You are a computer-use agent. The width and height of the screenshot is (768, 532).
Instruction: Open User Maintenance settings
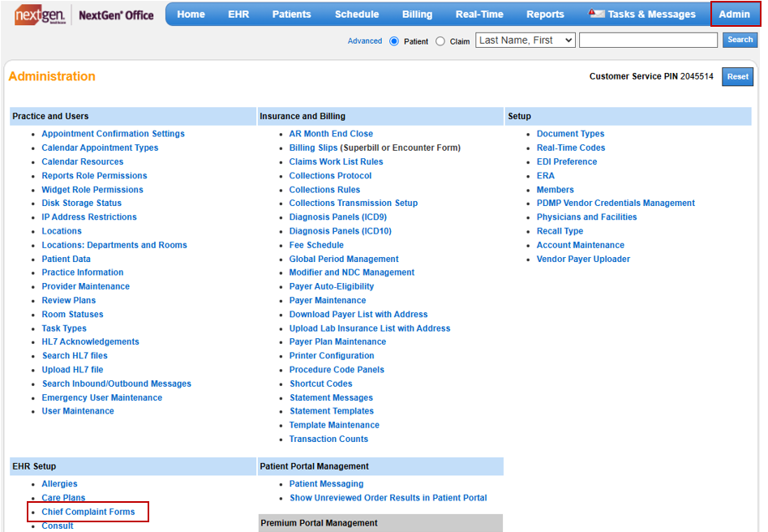pos(78,411)
